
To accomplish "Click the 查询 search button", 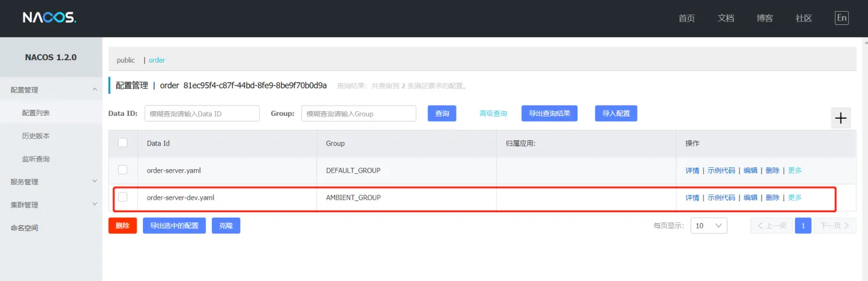I will 442,114.
